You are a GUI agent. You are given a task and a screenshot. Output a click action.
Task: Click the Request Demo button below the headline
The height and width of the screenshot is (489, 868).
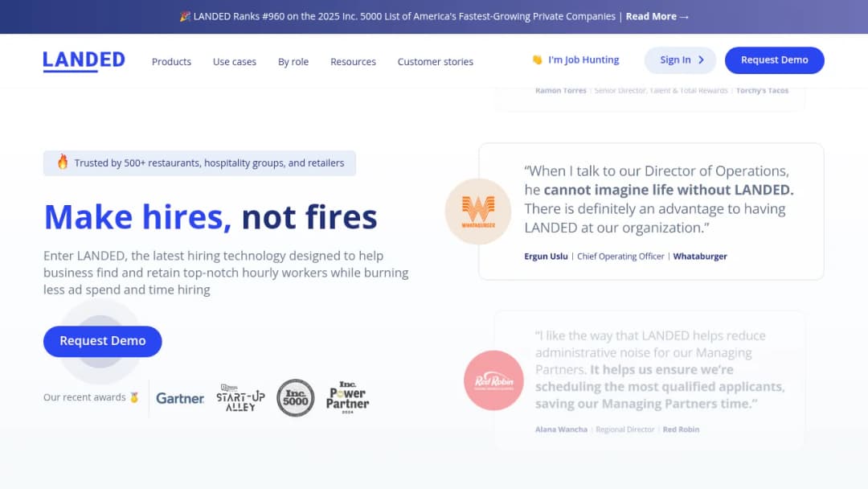pyautogui.click(x=102, y=341)
